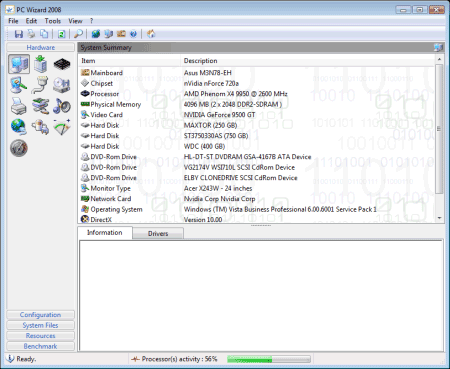Expand the System Files category panel

(40, 325)
